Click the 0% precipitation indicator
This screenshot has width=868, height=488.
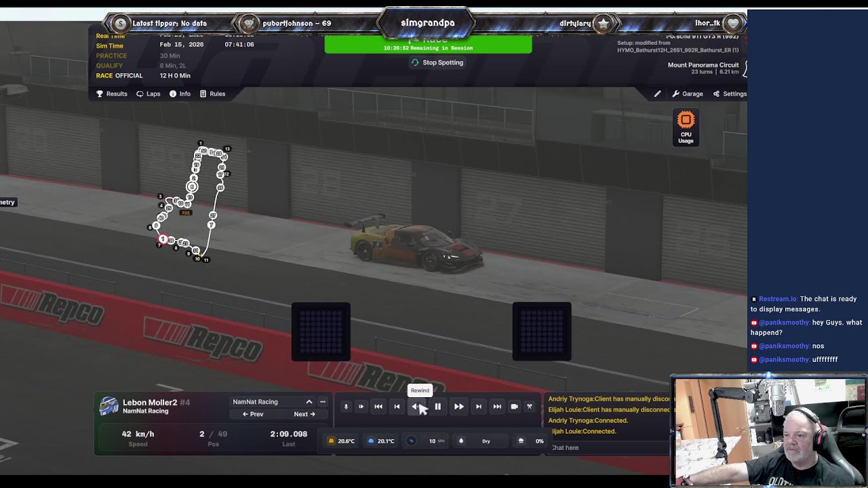point(532,441)
